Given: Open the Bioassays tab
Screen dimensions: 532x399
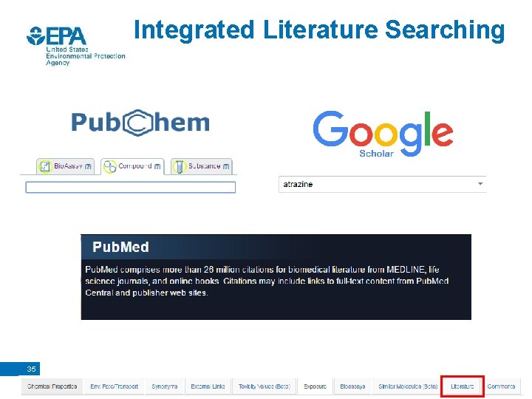Looking at the screenshot, I should click(352, 386).
